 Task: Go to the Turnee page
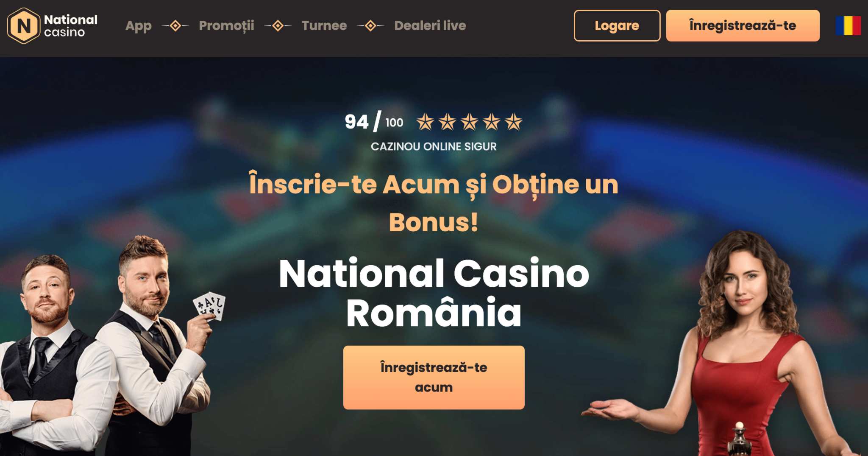(324, 26)
